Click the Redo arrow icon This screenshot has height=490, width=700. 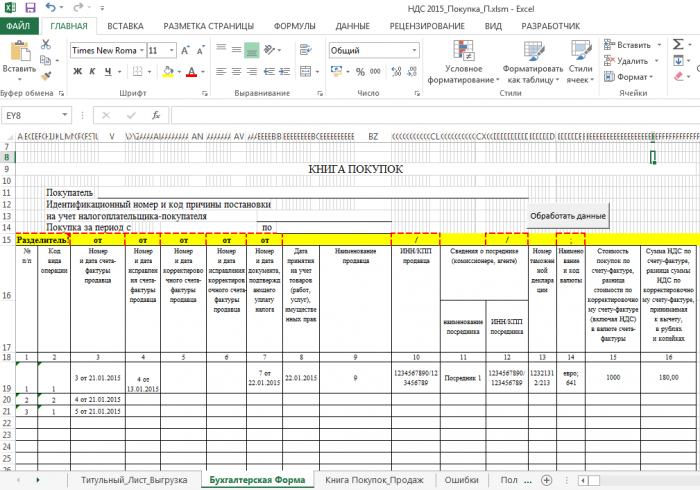pyautogui.click(x=78, y=8)
